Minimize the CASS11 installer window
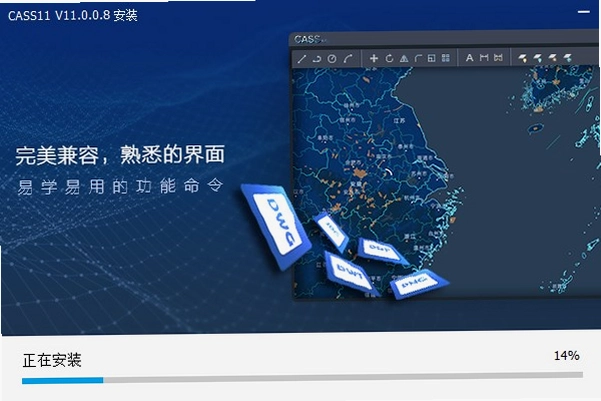The height and width of the screenshot is (401, 601). [x=583, y=12]
